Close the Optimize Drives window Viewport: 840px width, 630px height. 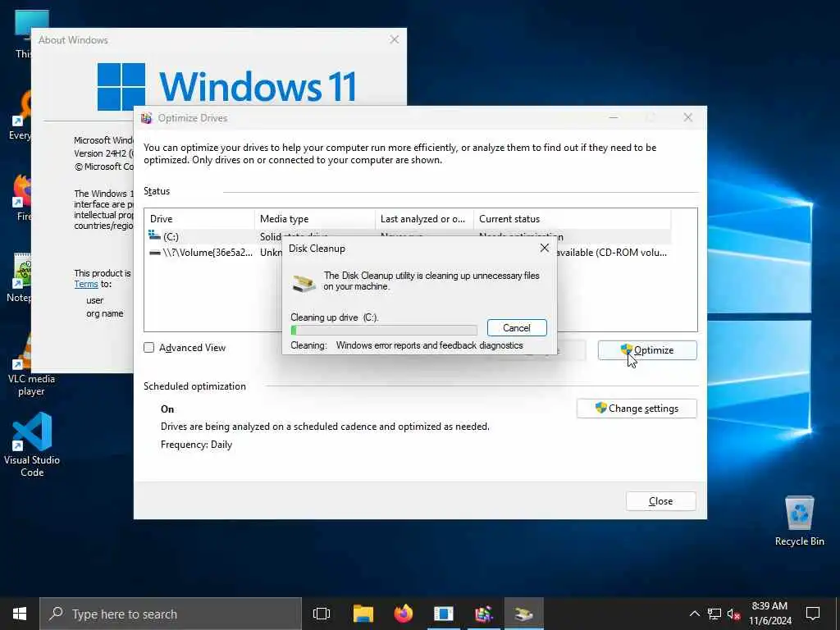coord(688,117)
